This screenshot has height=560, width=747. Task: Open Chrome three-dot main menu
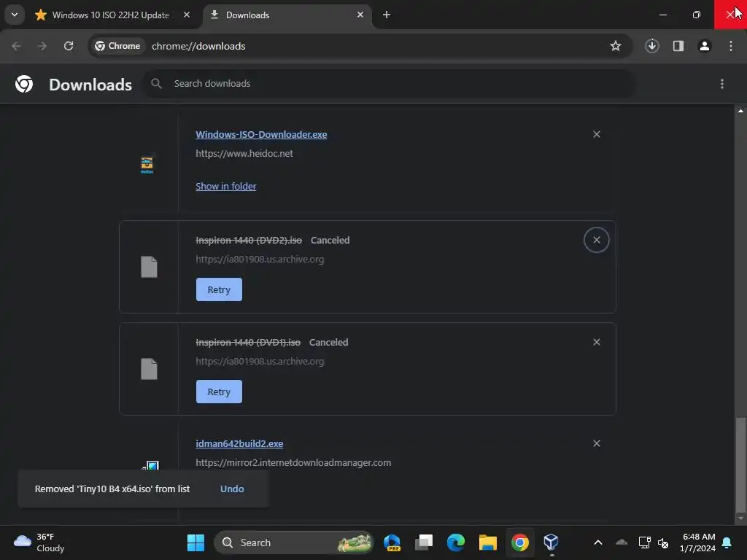[x=730, y=46]
